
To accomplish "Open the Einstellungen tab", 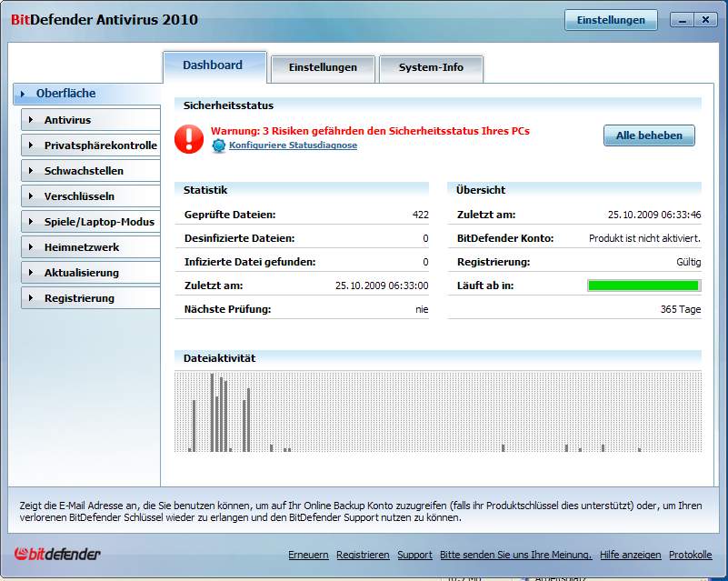I will click(x=323, y=68).
